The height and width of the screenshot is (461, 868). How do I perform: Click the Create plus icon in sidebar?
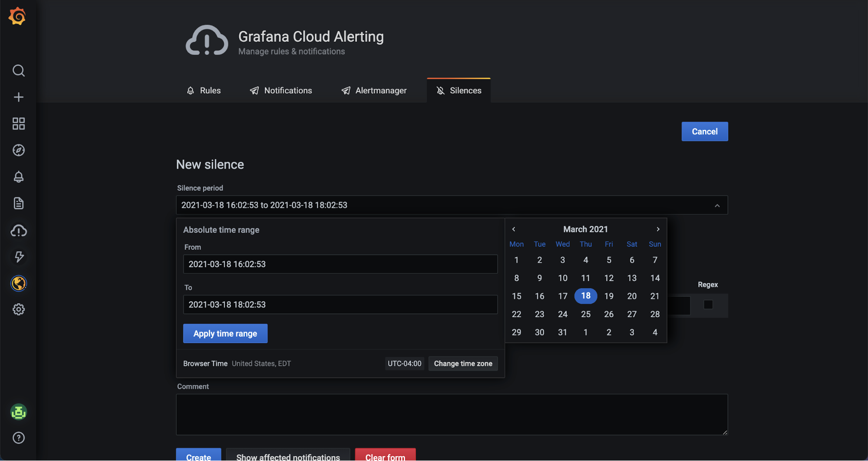[x=18, y=97]
